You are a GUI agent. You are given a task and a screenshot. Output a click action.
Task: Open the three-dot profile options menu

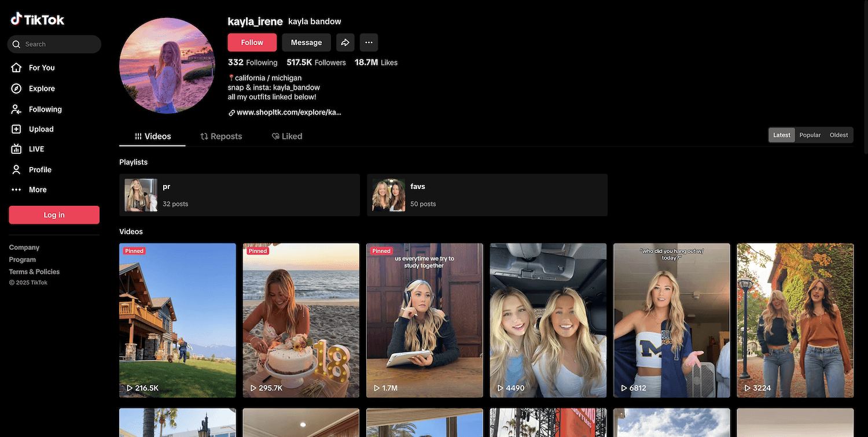(369, 42)
